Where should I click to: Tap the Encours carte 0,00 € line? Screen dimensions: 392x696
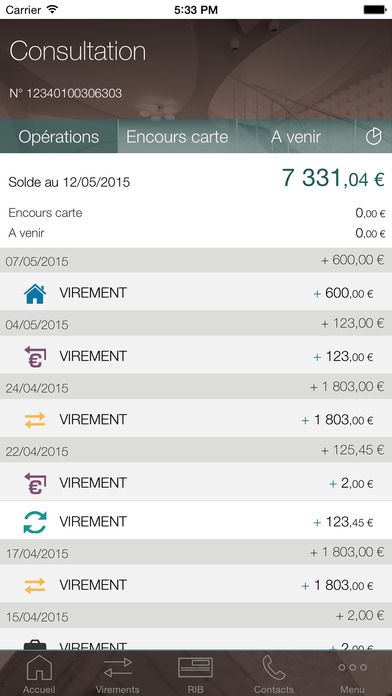coord(196,213)
